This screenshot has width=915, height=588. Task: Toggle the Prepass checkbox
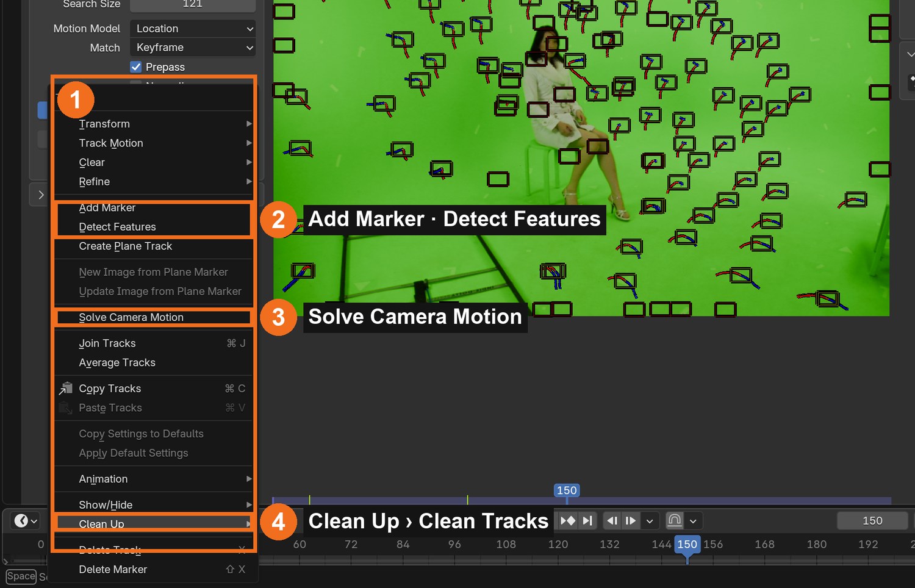coord(136,66)
